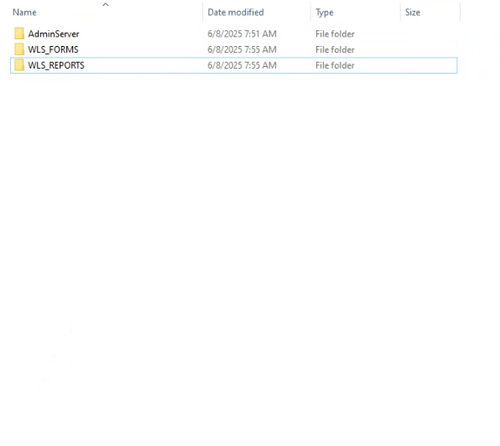Sort by the Date modified column header
Image resolution: width=500 pixels, height=446 pixels.
(x=236, y=12)
